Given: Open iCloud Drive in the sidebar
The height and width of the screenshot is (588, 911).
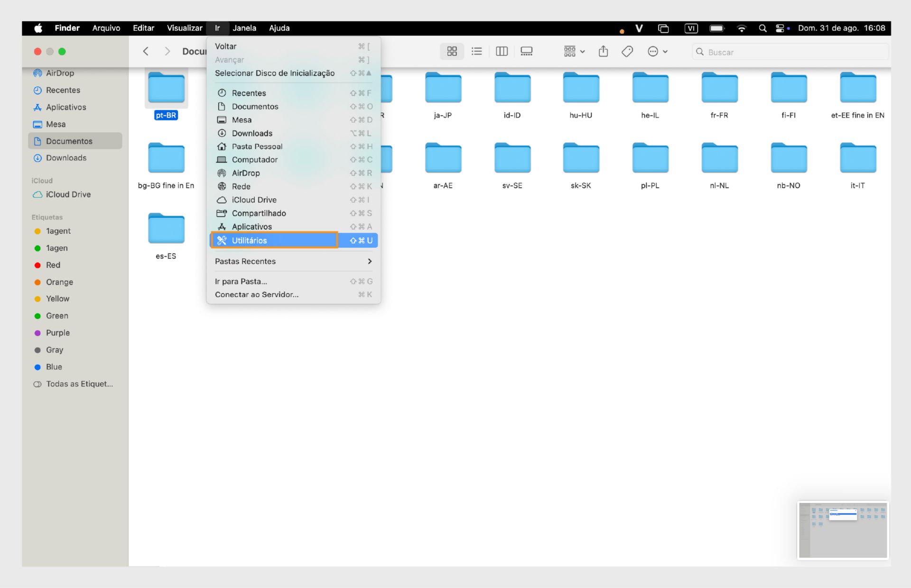Looking at the screenshot, I should click(x=68, y=194).
